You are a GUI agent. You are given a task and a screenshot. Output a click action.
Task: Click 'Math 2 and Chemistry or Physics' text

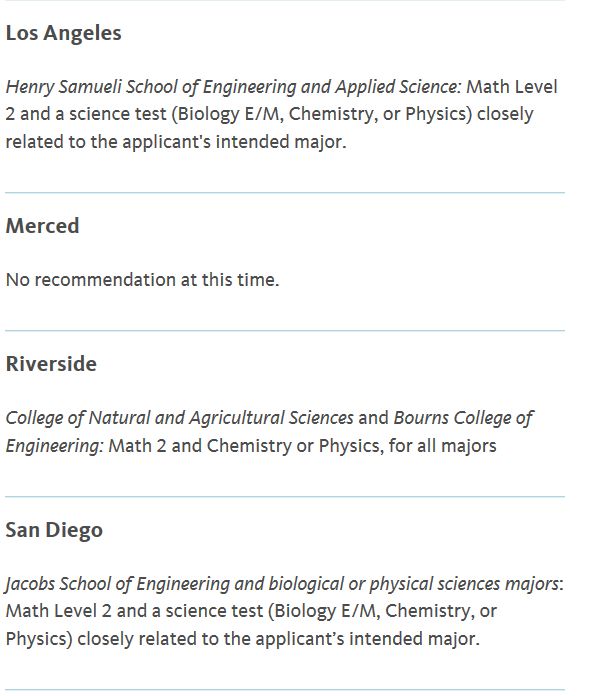[x=246, y=446]
